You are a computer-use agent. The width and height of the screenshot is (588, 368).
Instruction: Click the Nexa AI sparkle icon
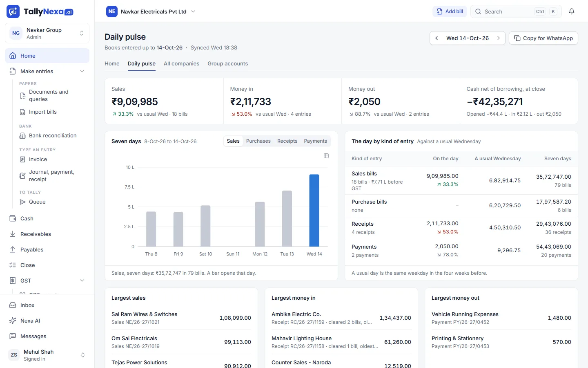[x=13, y=321]
